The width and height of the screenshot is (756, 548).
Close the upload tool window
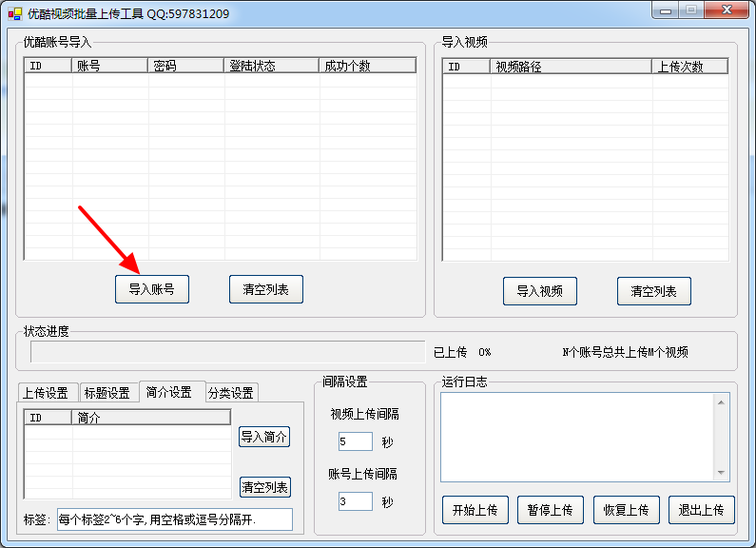click(x=727, y=10)
